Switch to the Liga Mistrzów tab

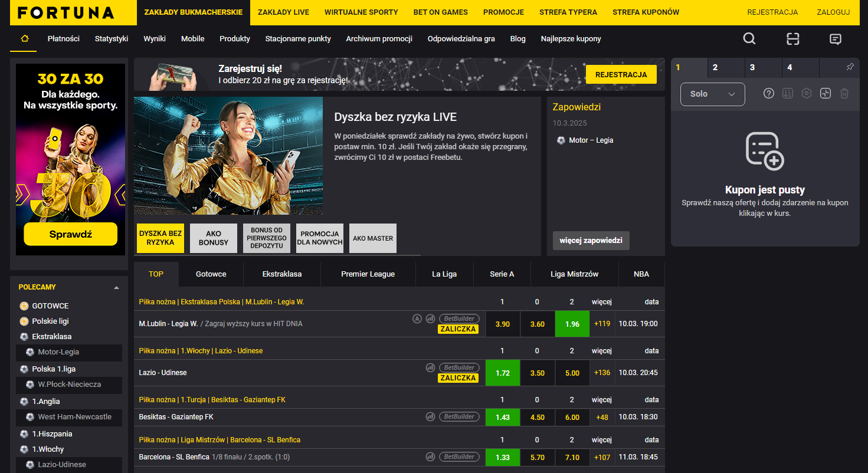574,274
